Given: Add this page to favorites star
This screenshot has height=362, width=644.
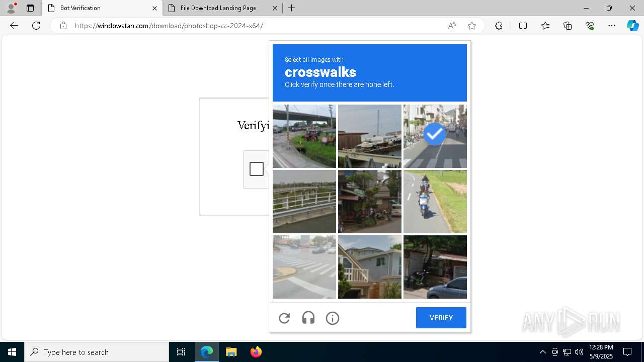Looking at the screenshot, I should [472, 26].
